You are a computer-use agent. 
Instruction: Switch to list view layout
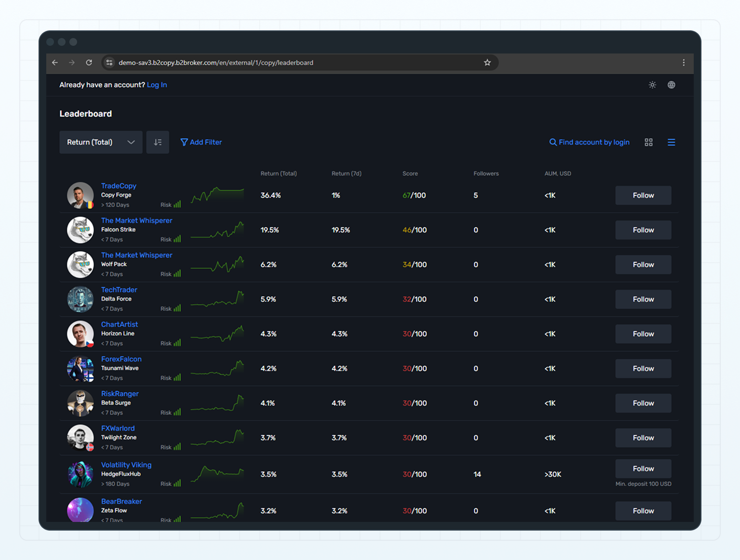[x=672, y=142]
